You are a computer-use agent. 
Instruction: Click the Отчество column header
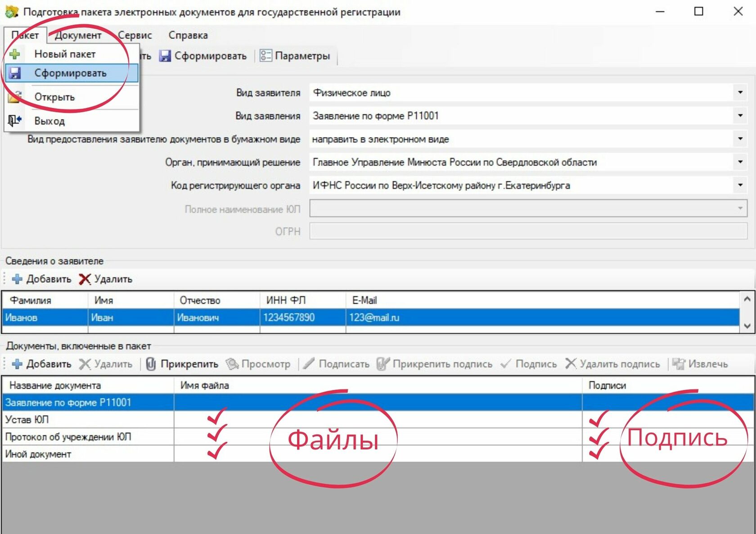[x=217, y=300]
